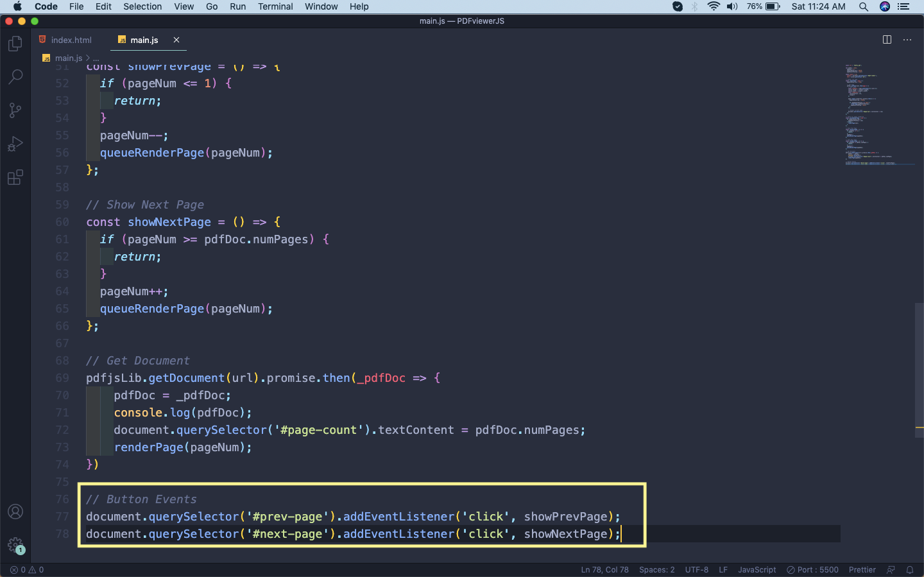The width and height of the screenshot is (924, 577).
Task: Click the notification bell in status bar
Action: tap(910, 569)
